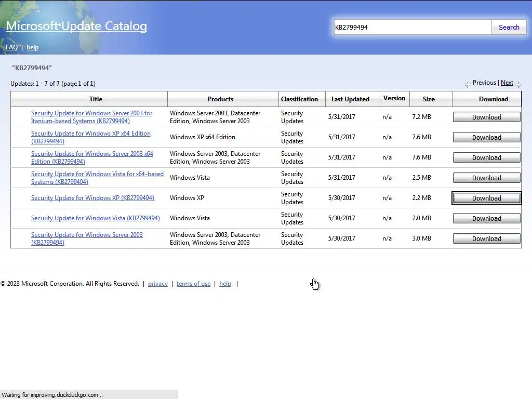The image size is (532, 399).
Task: Click the Previous page arrow icon
Action: [x=468, y=85]
